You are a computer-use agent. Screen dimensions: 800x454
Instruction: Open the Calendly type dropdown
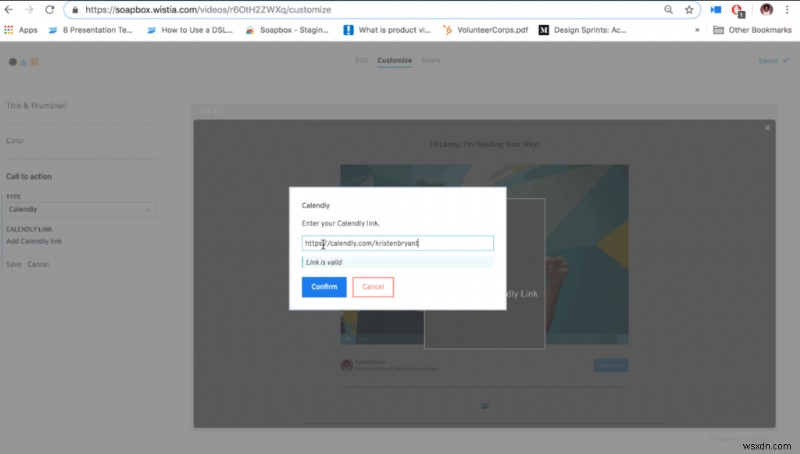81,210
